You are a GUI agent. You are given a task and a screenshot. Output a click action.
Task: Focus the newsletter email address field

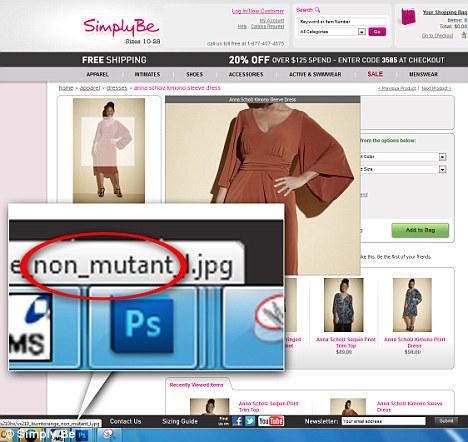tap(383, 421)
